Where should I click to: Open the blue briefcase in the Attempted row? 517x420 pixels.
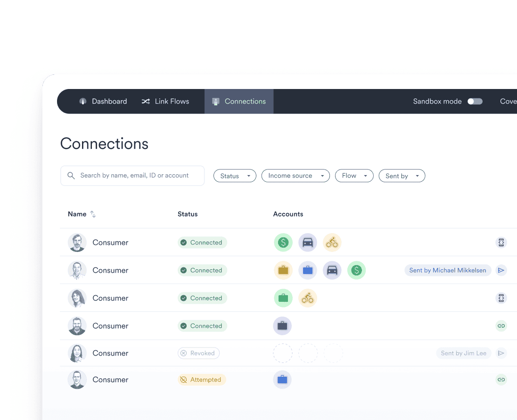tap(282, 380)
